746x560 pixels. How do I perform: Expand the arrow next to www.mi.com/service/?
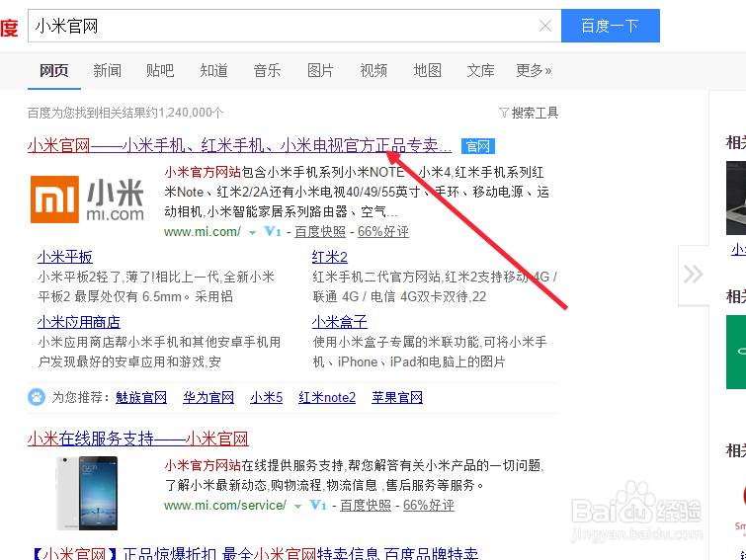coord(297,507)
